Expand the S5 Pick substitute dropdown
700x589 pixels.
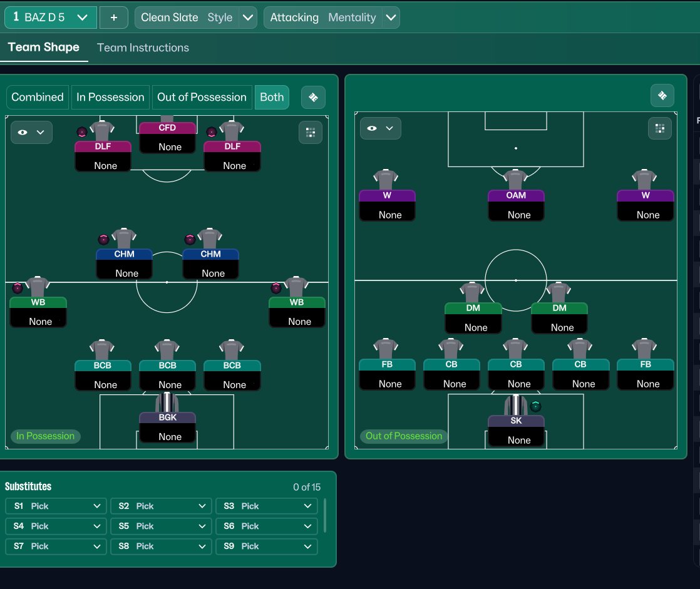(x=161, y=526)
